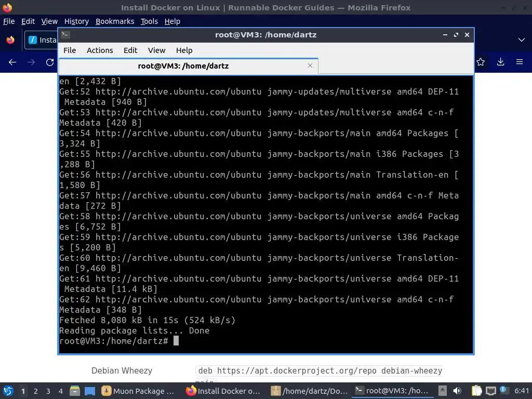Open file manager from taskbar launcher
Image resolution: width=532 pixels, height=399 pixels.
[x=75, y=391]
